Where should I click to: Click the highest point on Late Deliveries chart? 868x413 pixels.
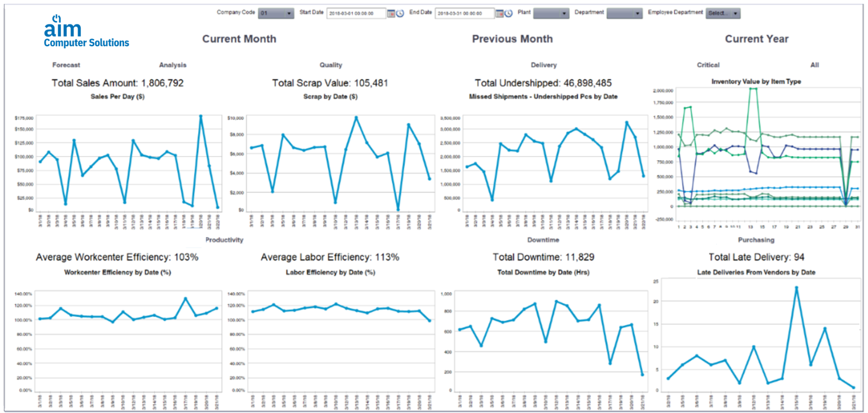796,288
